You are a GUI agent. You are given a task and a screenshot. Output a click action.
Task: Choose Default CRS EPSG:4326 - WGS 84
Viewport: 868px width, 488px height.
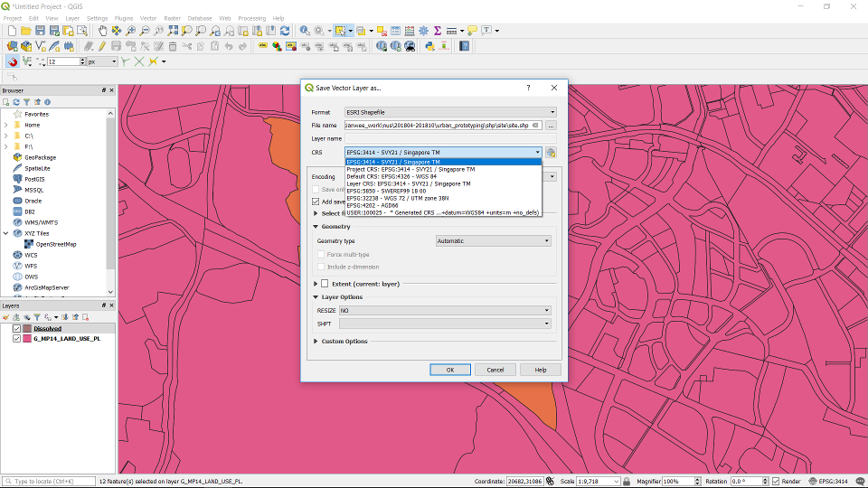point(392,176)
